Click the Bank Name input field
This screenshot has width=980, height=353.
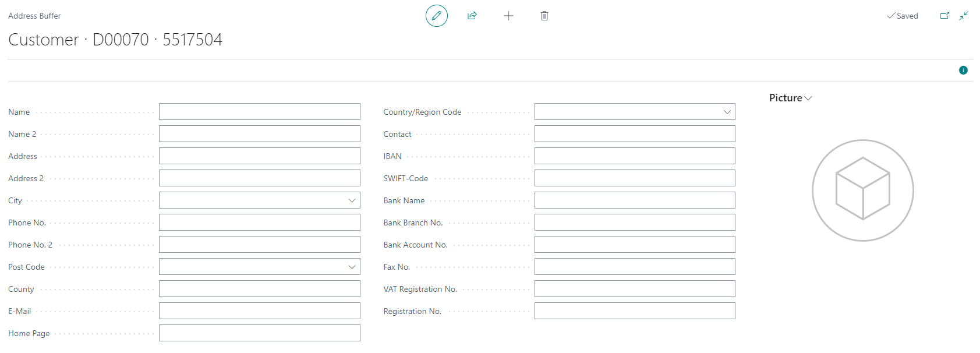click(635, 200)
